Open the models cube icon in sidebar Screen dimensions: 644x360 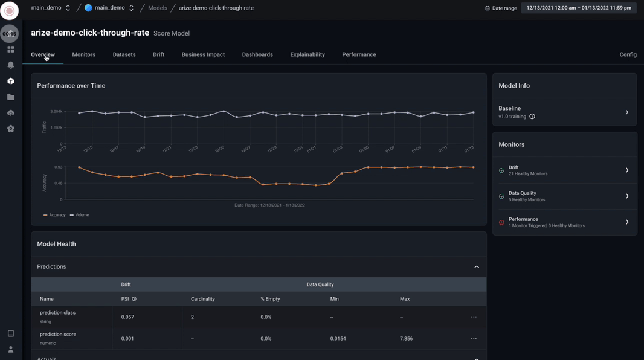pyautogui.click(x=11, y=81)
